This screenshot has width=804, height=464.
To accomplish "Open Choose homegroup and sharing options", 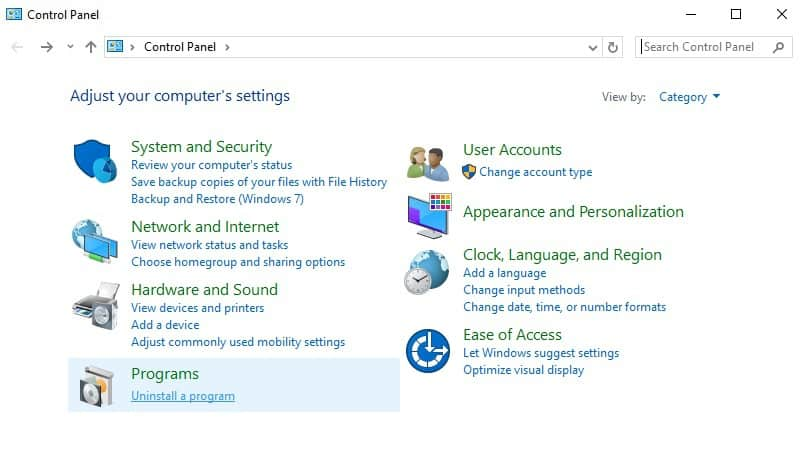I will [x=238, y=262].
